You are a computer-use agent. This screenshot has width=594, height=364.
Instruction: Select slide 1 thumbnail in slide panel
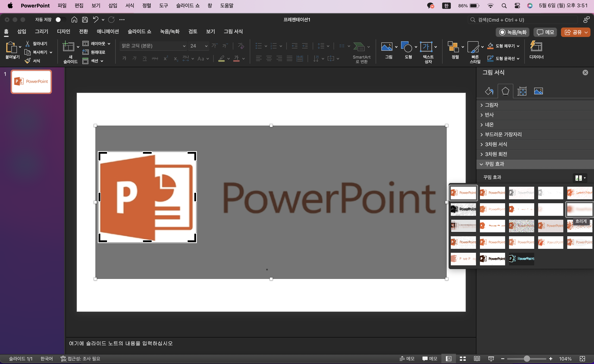31,82
